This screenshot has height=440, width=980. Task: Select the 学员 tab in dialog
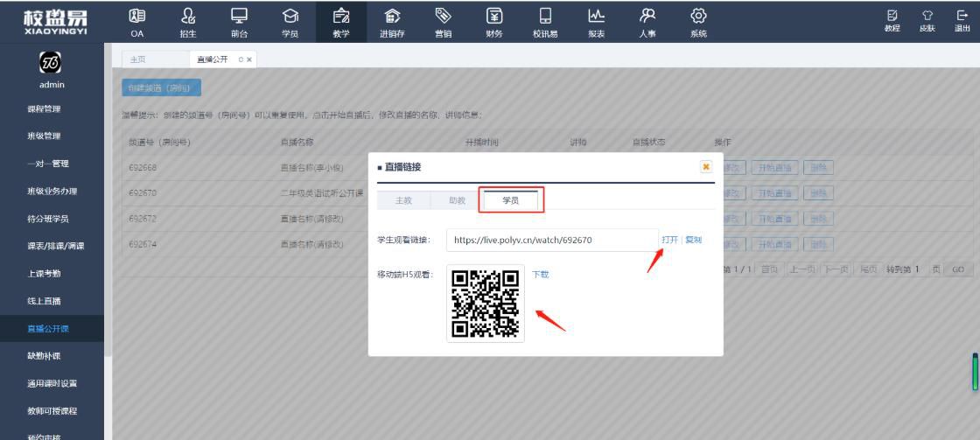511,200
